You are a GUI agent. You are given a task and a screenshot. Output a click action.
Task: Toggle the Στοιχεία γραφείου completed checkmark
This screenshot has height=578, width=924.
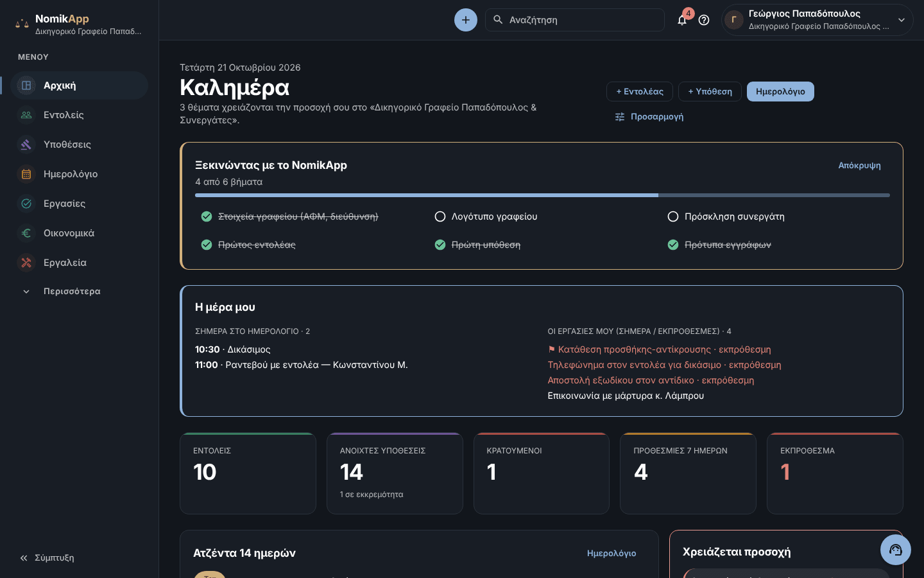(x=207, y=216)
